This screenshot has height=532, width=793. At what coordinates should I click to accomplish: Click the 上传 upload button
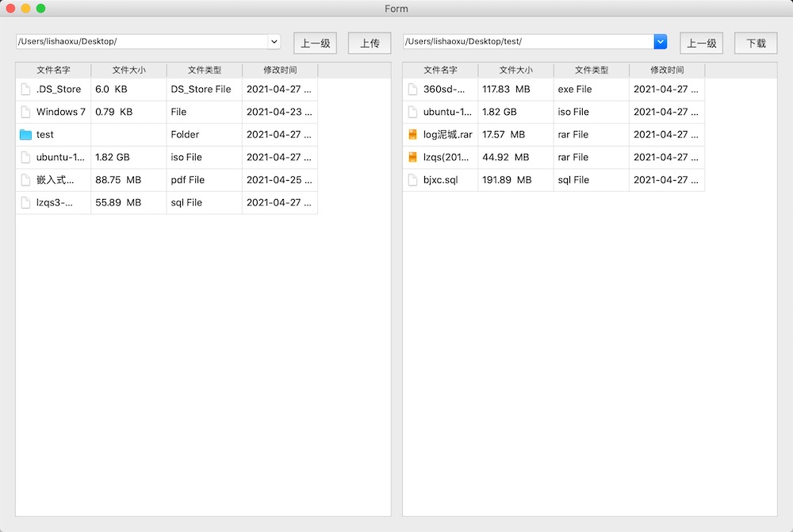[x=370, y=43]
